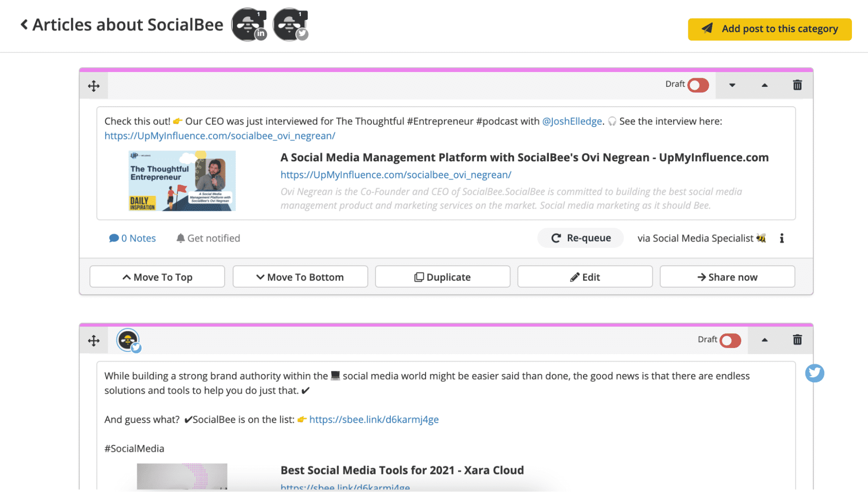Image resolution: width=868 pixels, height=492 pixels.
Task: Click the Twitter bird icon beside second post
Action: tap(815, 373)
